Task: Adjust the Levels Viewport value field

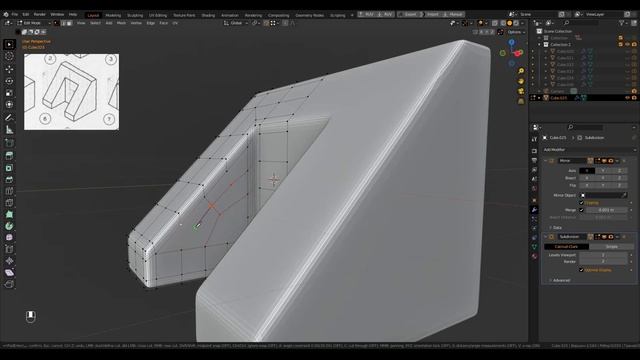Action: (603, 255)
